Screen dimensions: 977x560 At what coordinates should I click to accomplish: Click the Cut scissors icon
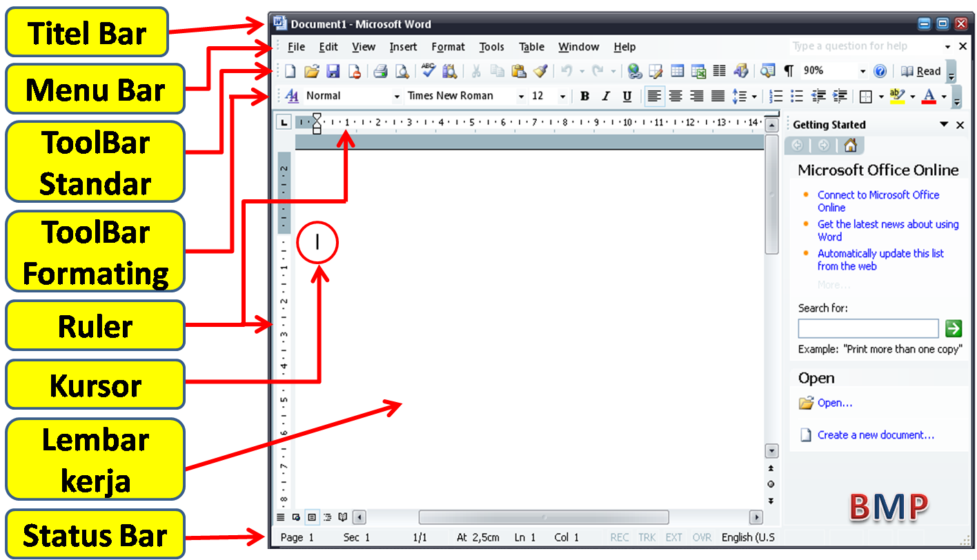coord(476,71)
